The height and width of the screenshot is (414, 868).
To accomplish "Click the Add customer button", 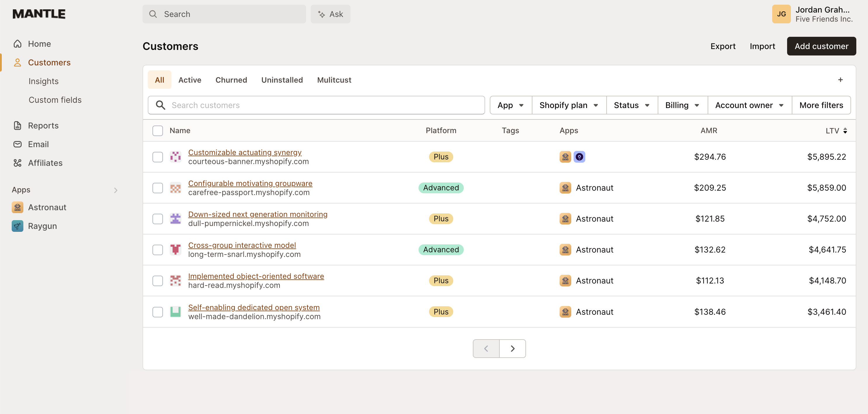I will (821, 46).
